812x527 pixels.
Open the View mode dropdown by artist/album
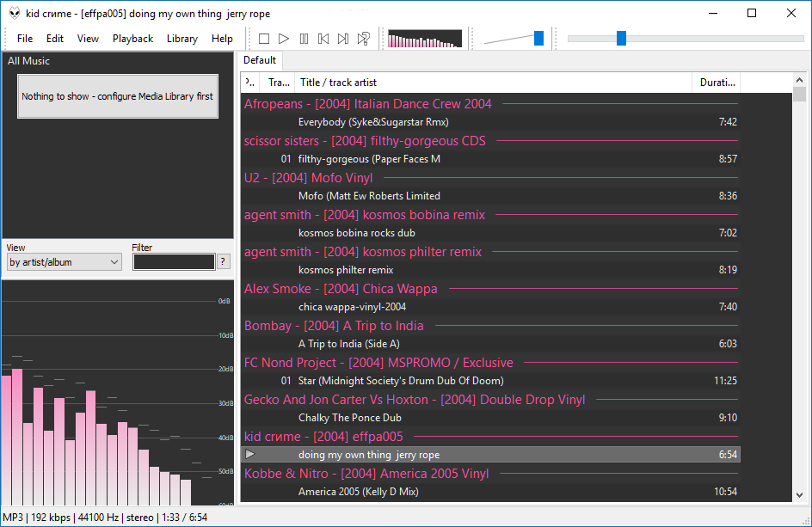pos(64,262)
